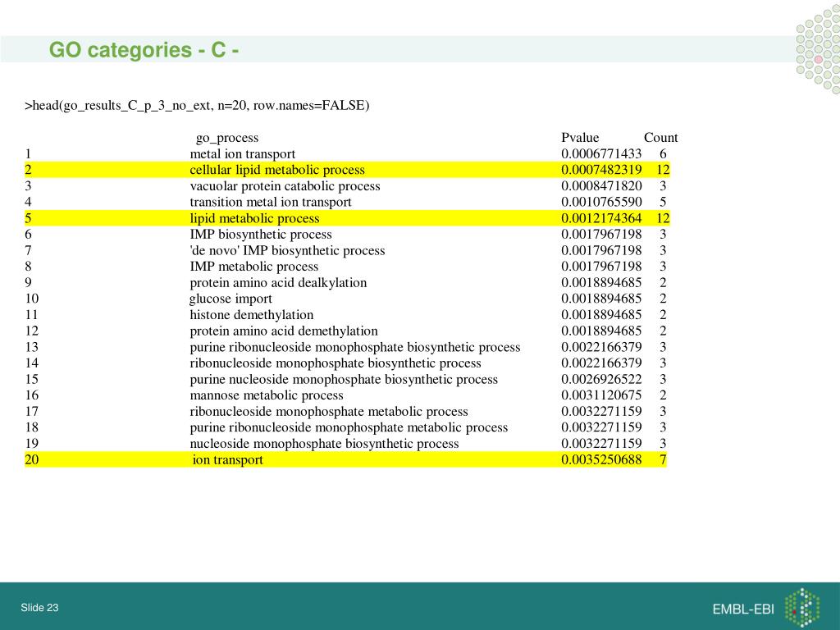Select 'glucose import' text
The width and height of the screenshot is (840, 630).
click(x=231, y=299)
